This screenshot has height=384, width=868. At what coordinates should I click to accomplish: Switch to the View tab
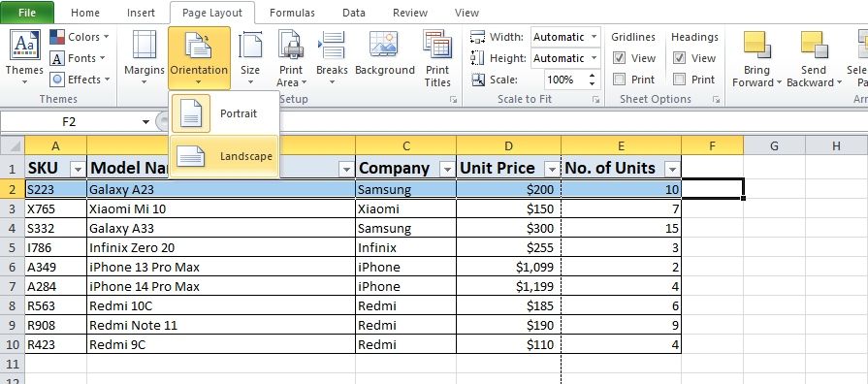point(466,13)
